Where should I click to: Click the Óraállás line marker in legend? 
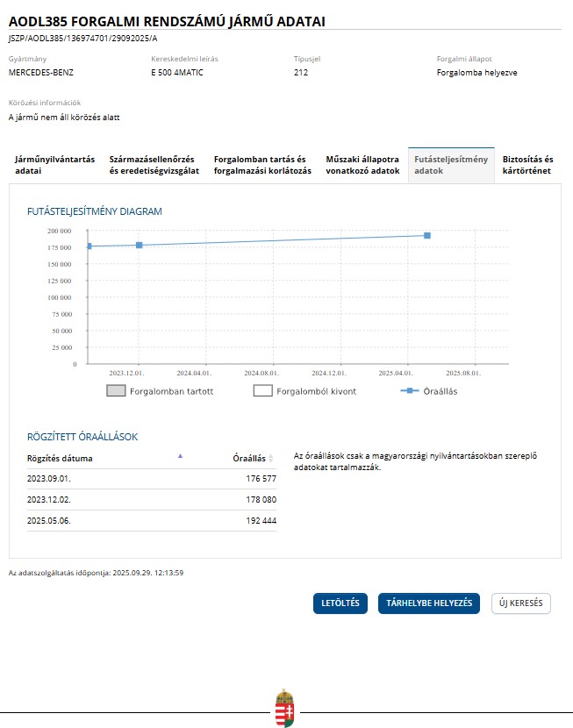[x=409, y=391]
